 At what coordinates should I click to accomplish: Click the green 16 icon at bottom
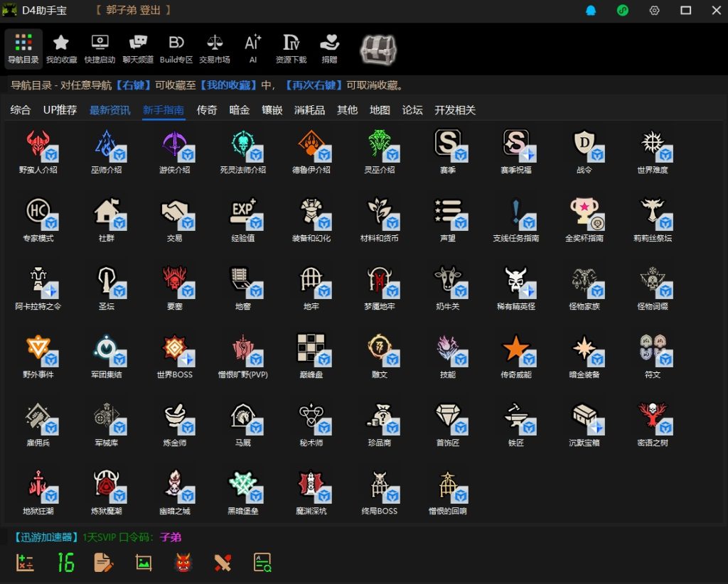pos(65,563)
